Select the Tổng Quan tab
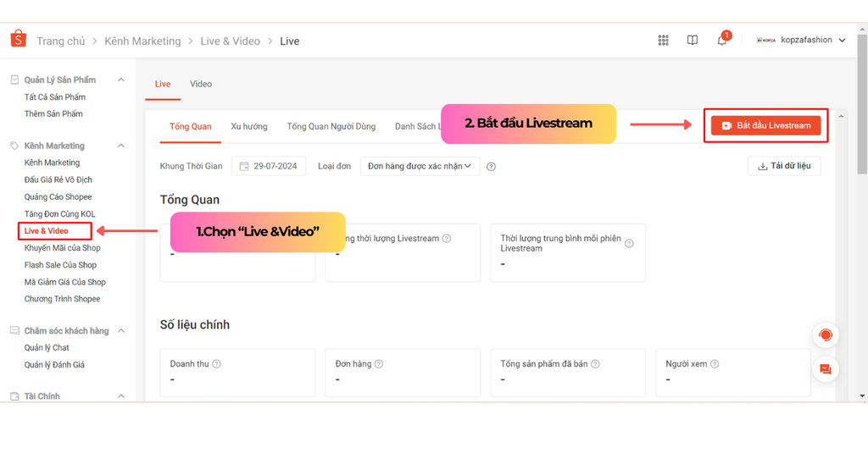 tap(191, 127)
